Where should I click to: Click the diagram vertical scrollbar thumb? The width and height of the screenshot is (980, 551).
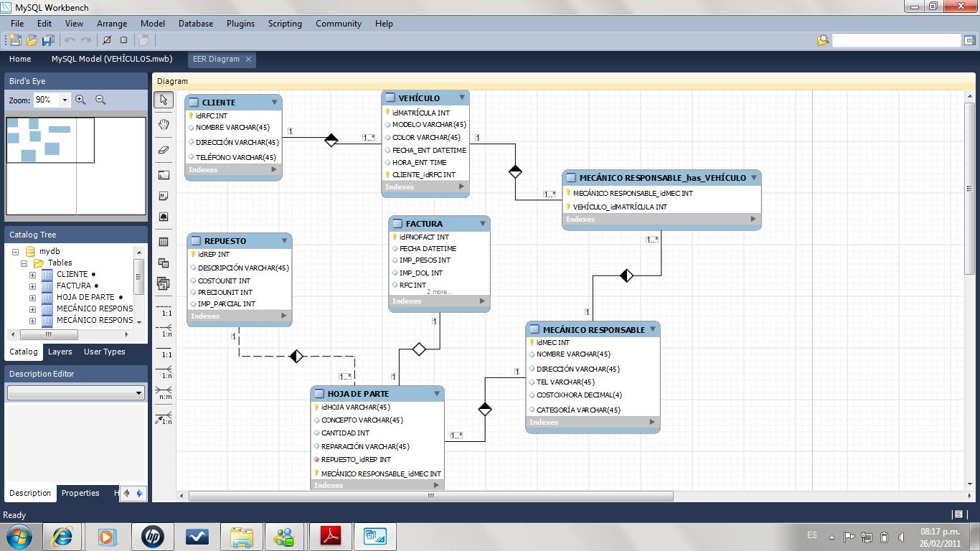[x=969, y=188]
